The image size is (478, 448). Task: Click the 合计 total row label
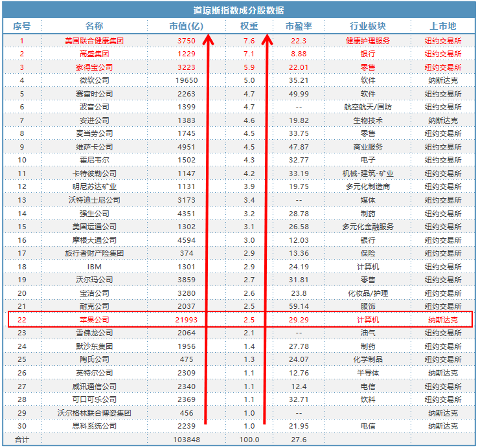pyautogui.click(x=21, y=440)
